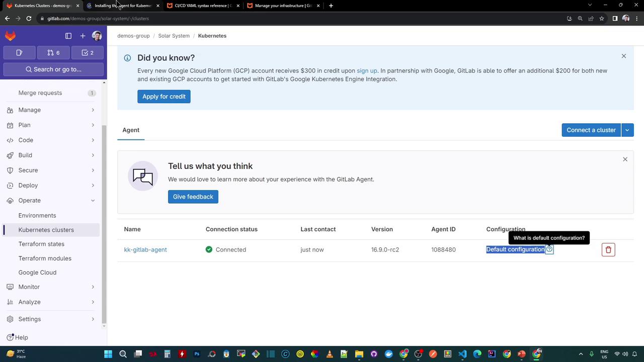This screenshot has width=644, height=362.
Task: Delete the kk-gitlab-agent with trash icon
Action: tap(608, 250)
